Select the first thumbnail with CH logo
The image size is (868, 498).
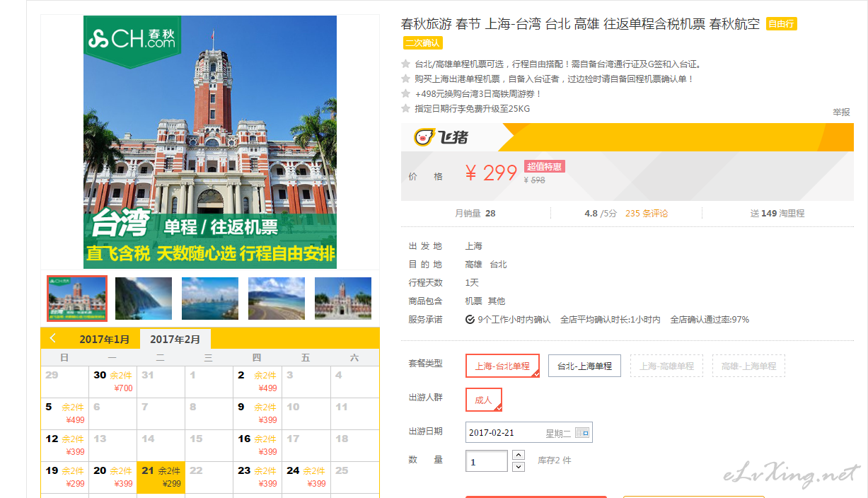click(77, 298)
